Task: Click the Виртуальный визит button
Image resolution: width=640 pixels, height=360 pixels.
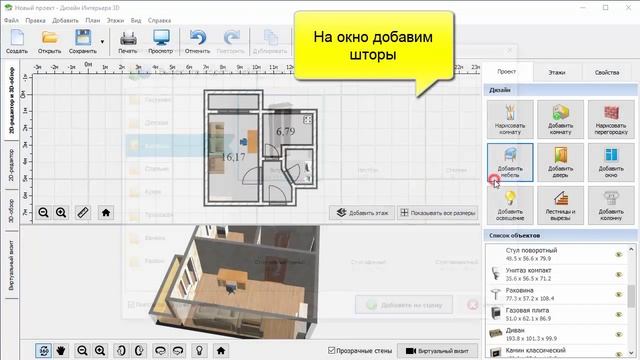Action: coord(437,351)
